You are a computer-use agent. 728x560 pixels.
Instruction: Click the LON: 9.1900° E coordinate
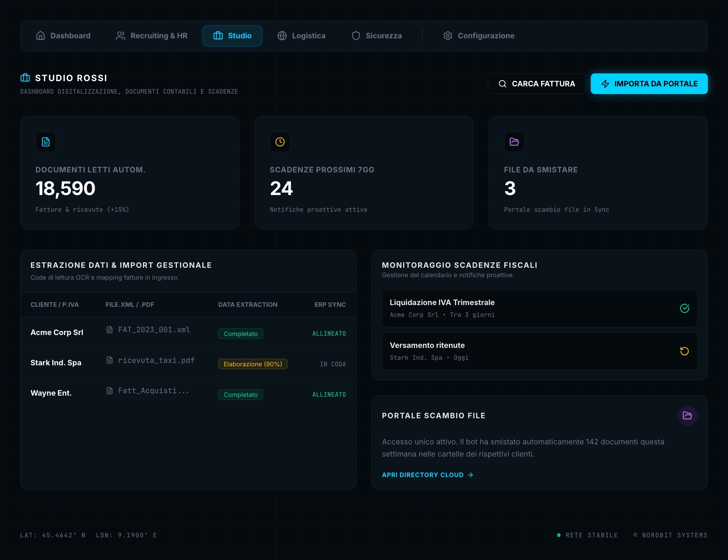(126, 535)
